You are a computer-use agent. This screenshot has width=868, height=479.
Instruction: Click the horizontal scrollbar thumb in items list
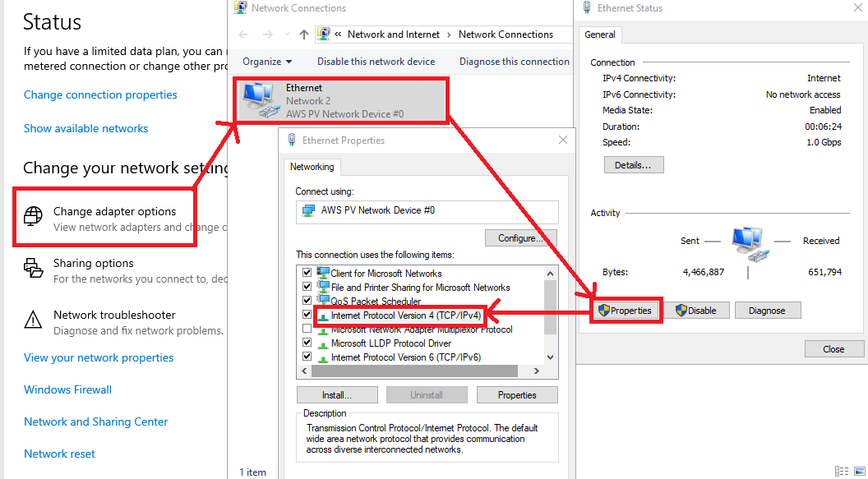pyautogui.click(x=414, y=371)
